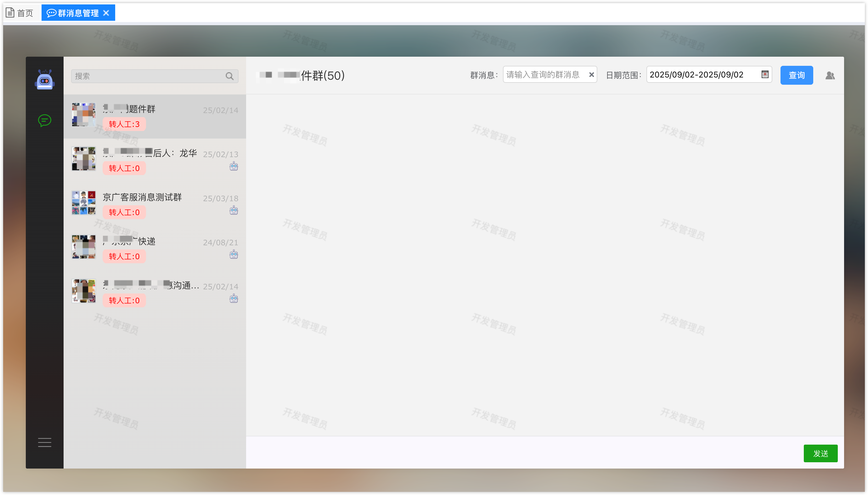Click the magnifier icon in search box
This screenshot has height=495, width=868.
[230, 76]
